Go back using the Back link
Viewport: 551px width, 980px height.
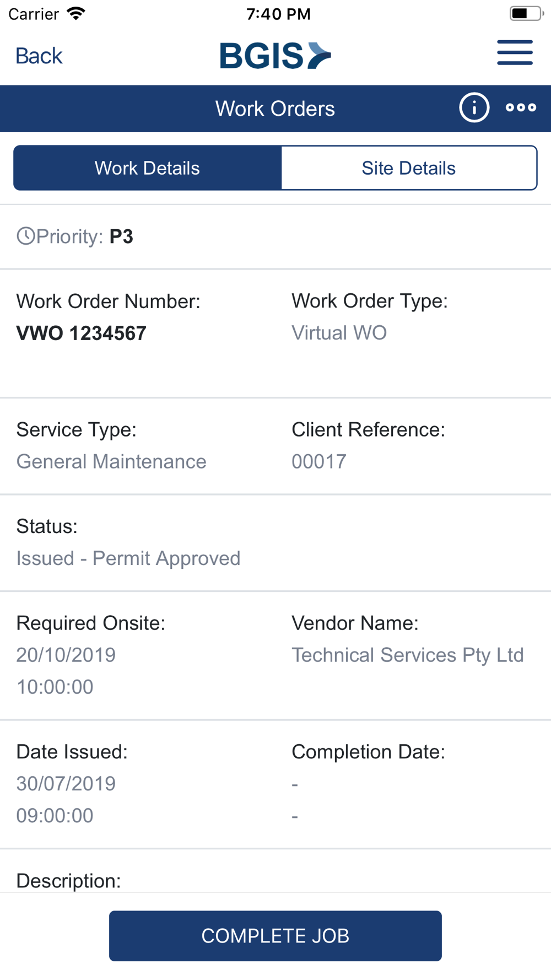tap(39, 56)
